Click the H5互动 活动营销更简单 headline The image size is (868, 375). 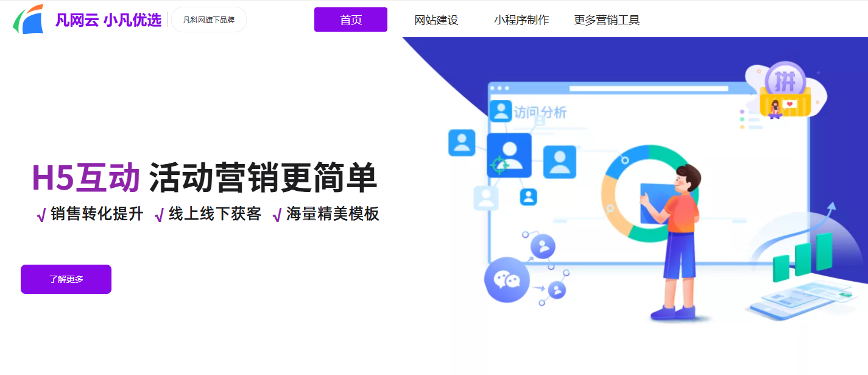click(205, 178)
